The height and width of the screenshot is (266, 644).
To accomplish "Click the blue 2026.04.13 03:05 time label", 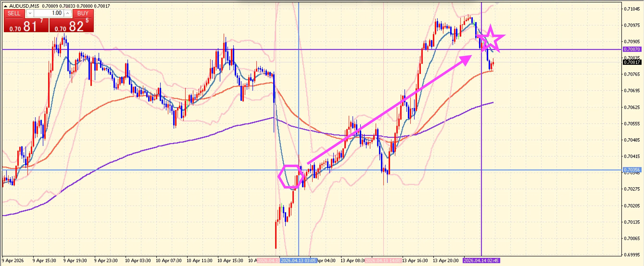I will [298, 260].
